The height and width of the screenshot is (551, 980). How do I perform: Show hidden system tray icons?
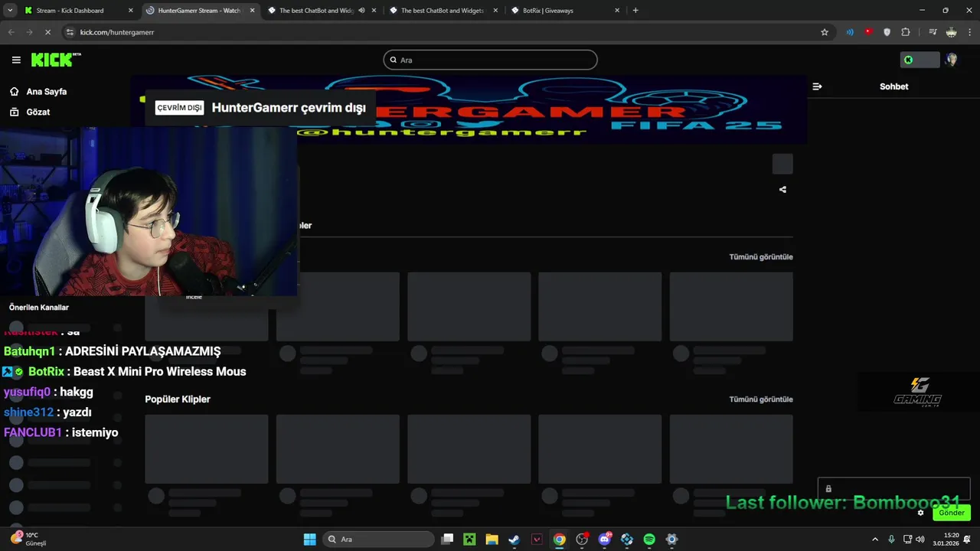(x=875, y=540)
